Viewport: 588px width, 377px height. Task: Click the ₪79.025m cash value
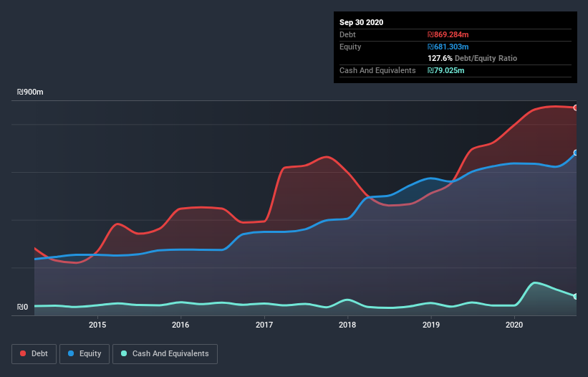(446, 70)
